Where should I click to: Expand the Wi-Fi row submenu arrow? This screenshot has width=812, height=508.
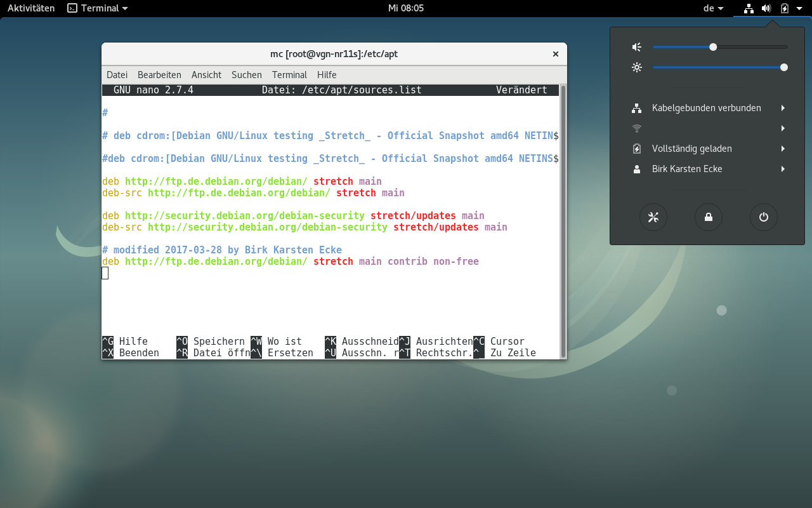783,128
